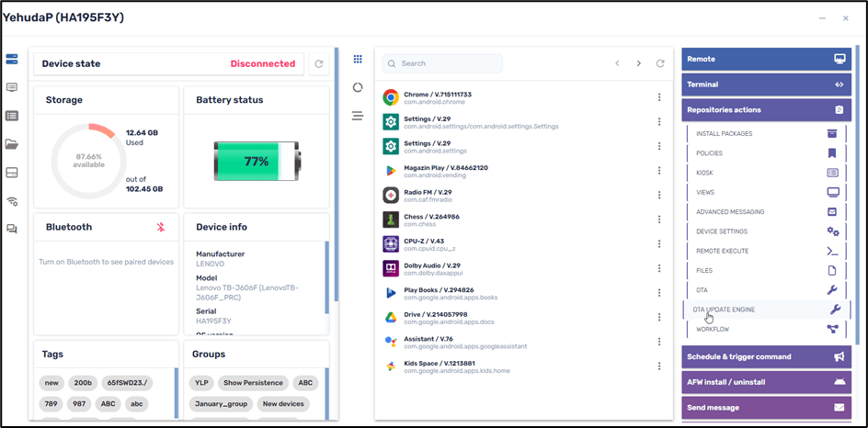This screenshot has width=868, height=428.
Task: Go to previous page of apps
Action: (618, 63)
